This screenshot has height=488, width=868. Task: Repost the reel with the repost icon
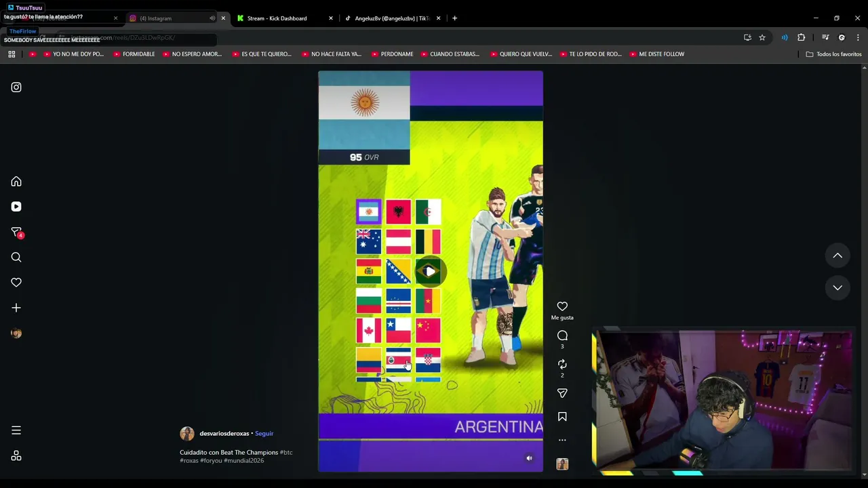coord(562,365)
